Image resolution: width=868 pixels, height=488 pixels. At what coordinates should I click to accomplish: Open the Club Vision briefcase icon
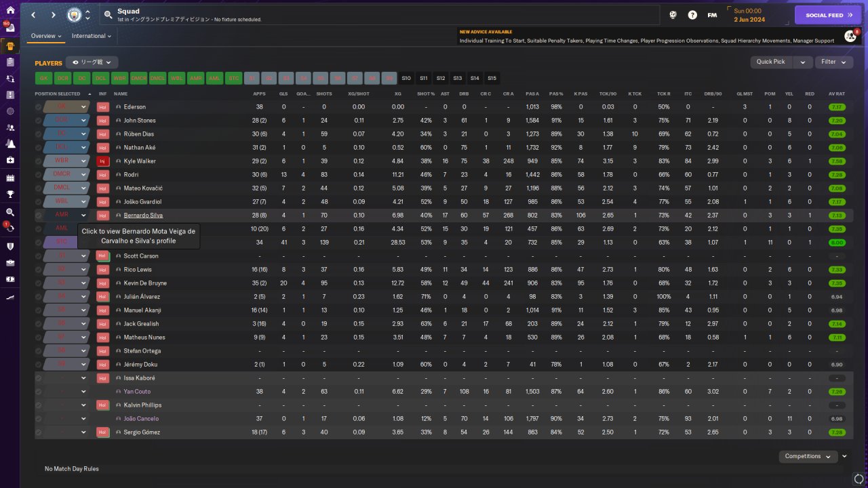[10, 263]
